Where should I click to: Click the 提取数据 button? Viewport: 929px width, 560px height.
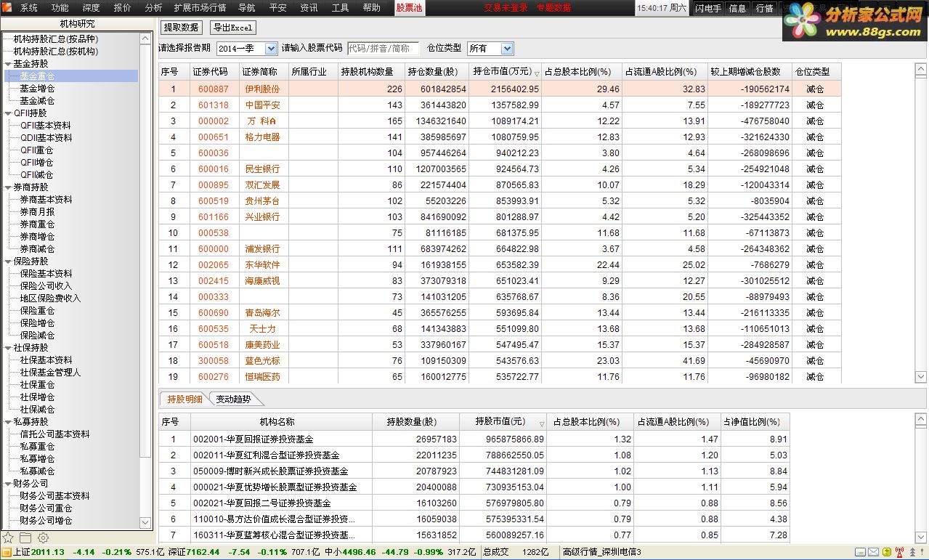(182, 28)
